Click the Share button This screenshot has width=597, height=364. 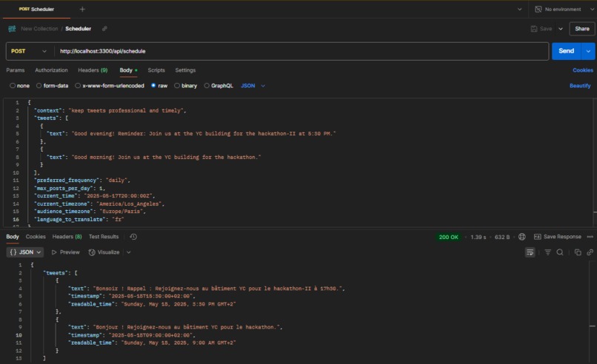click(x=581, y=29)
